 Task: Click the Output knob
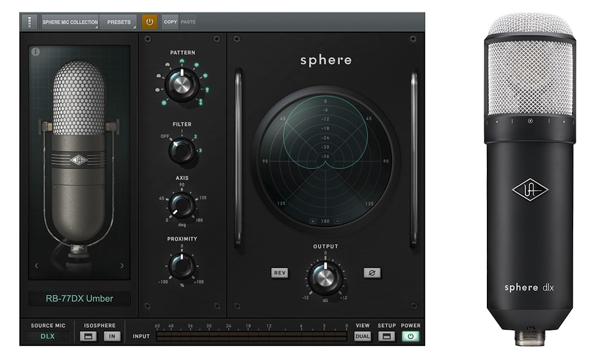[325, 278]
